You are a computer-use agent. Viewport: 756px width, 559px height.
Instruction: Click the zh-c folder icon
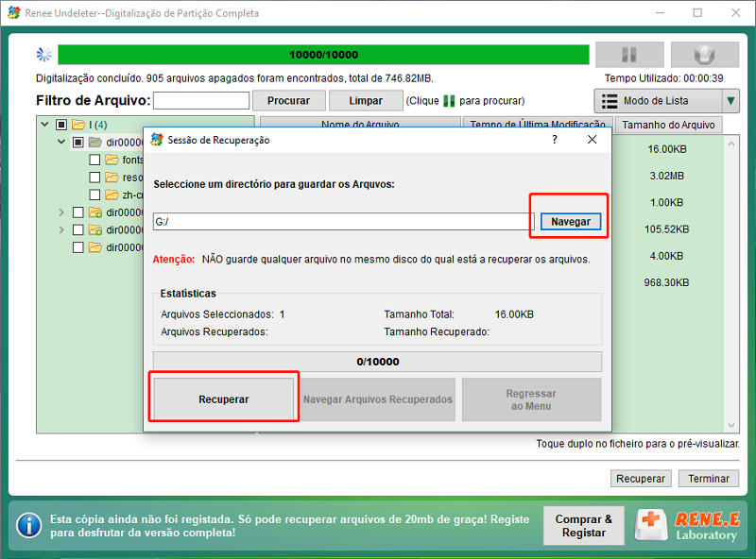tap(112, 195)
